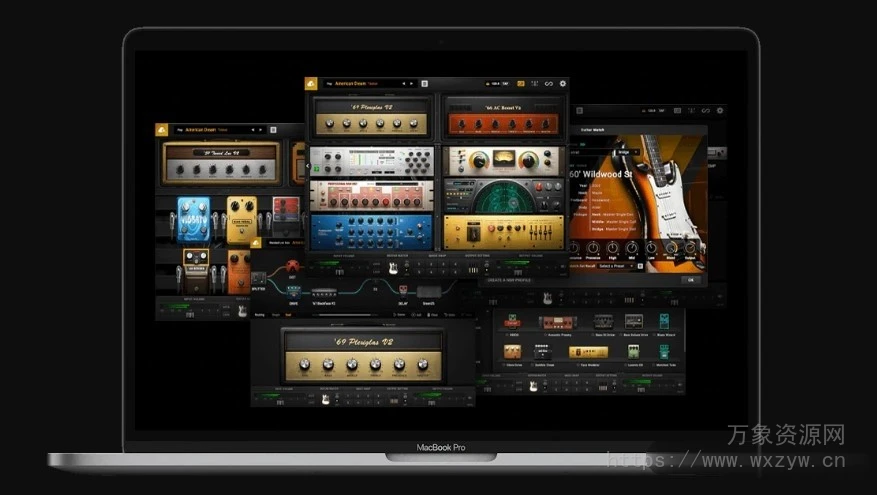Click tempo display in center window toolbar
877x495 pixels.
(x=497, y=83)
